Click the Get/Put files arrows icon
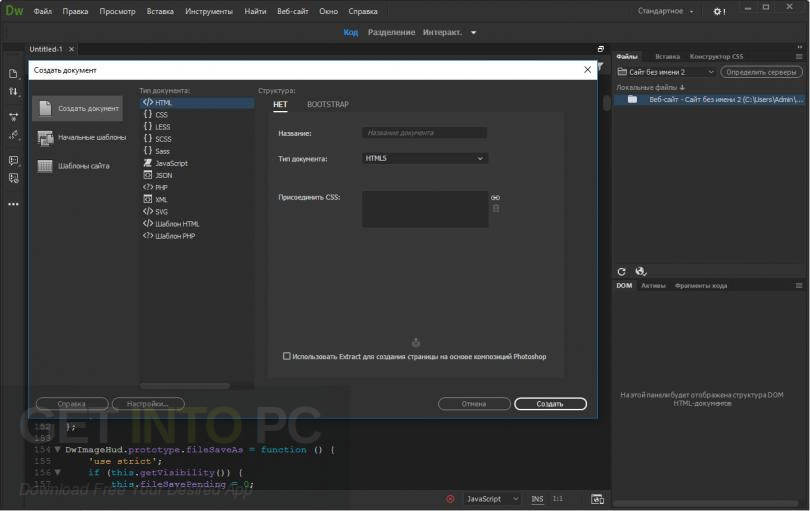The width and height of the screenshot is (810, 511). click(x=13, y=92)
